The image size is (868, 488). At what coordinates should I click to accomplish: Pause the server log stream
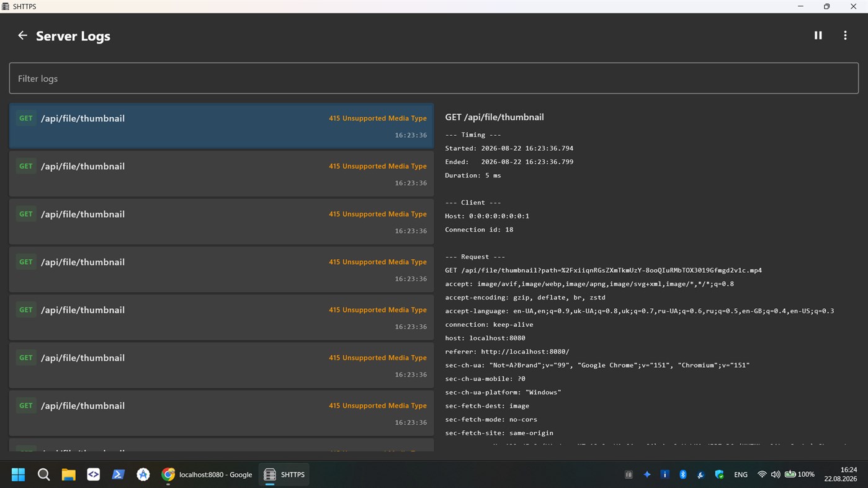(818, 35)
